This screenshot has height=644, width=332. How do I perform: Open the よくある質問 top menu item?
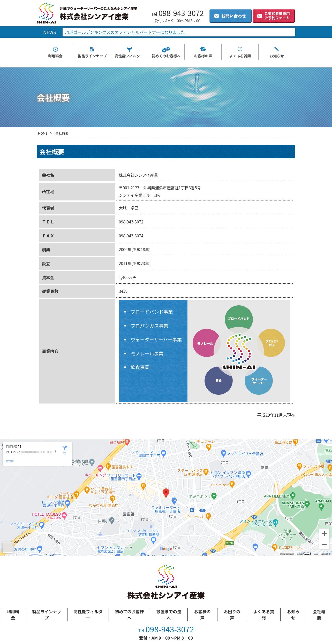(240, 52)
